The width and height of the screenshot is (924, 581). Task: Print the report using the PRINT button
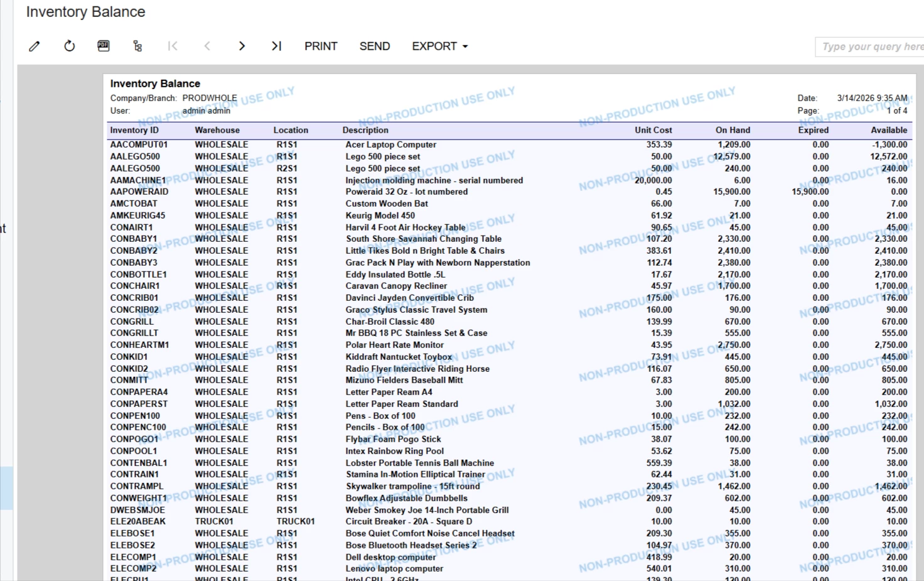click(321, 46)
